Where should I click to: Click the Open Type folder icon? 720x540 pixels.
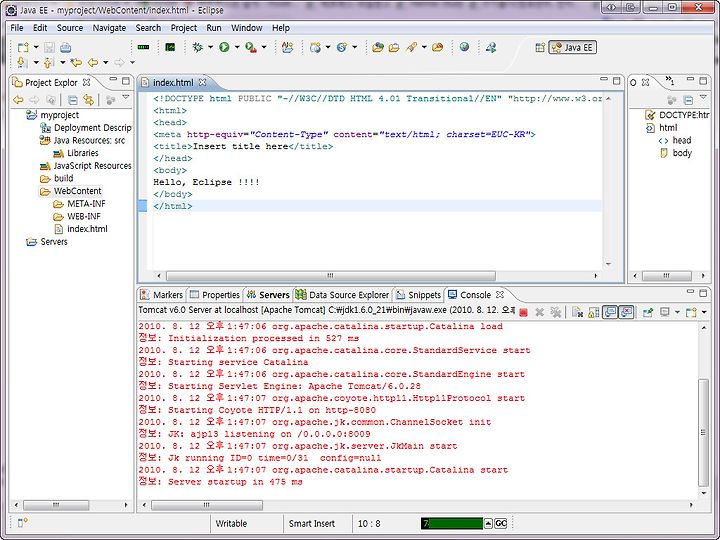pos(377,47)
